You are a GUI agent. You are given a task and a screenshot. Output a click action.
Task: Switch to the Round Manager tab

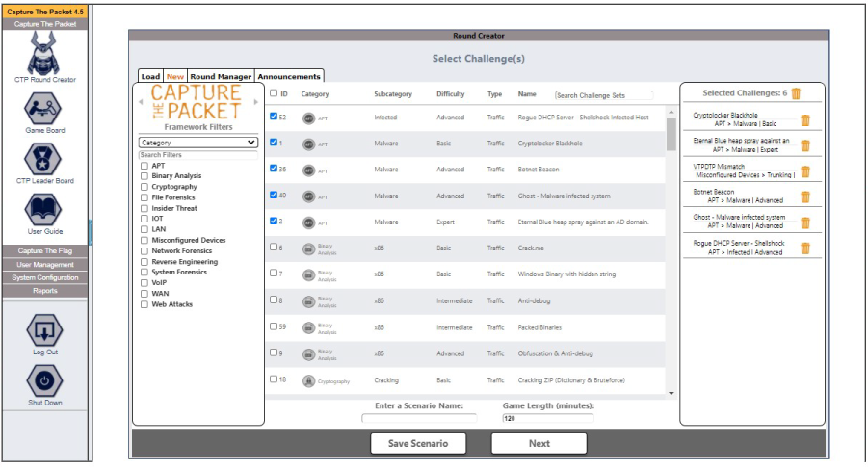(221, 76)
